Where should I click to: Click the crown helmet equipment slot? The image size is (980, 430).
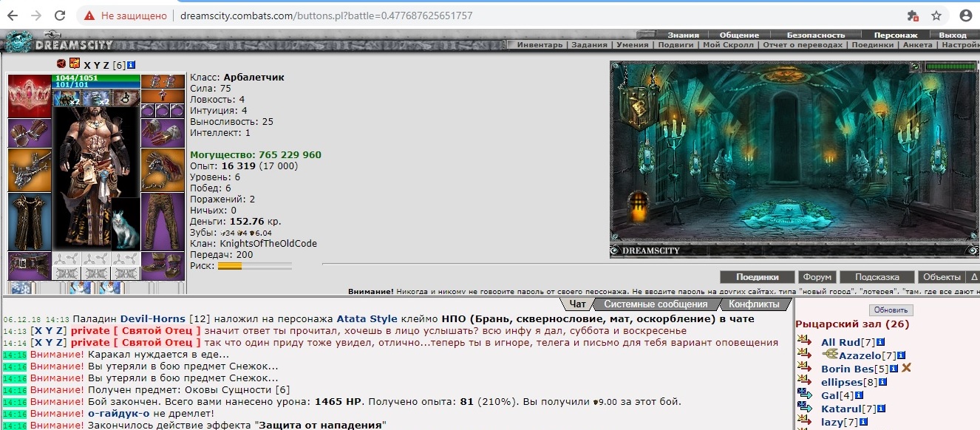(30, 96)
